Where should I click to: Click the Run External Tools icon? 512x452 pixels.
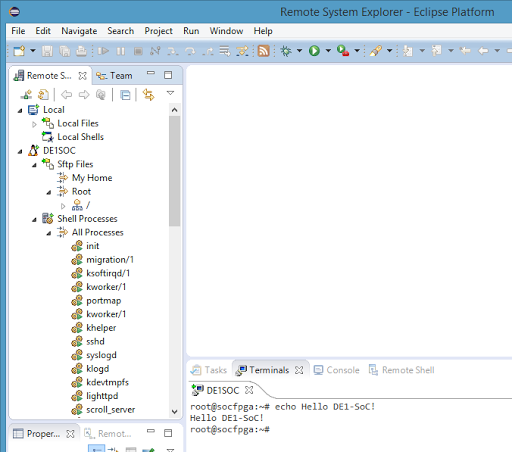point(343,51)
